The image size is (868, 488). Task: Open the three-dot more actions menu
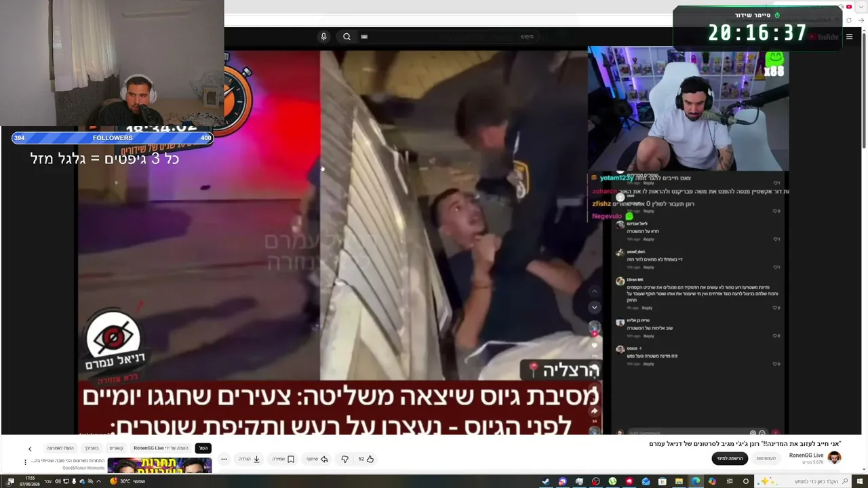click(x=224, y=459)
